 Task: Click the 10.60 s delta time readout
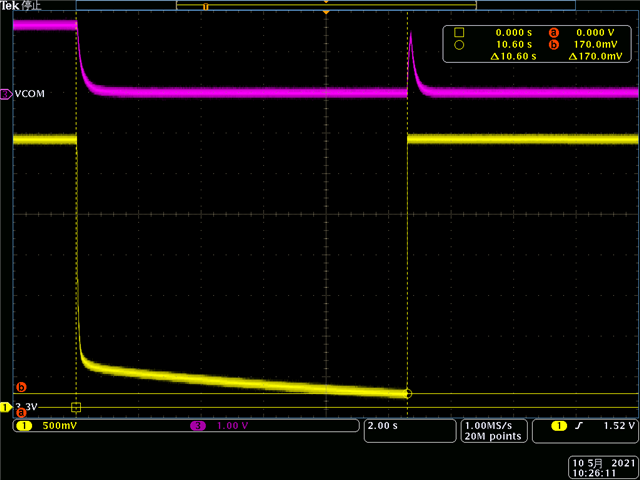(513, 56)
